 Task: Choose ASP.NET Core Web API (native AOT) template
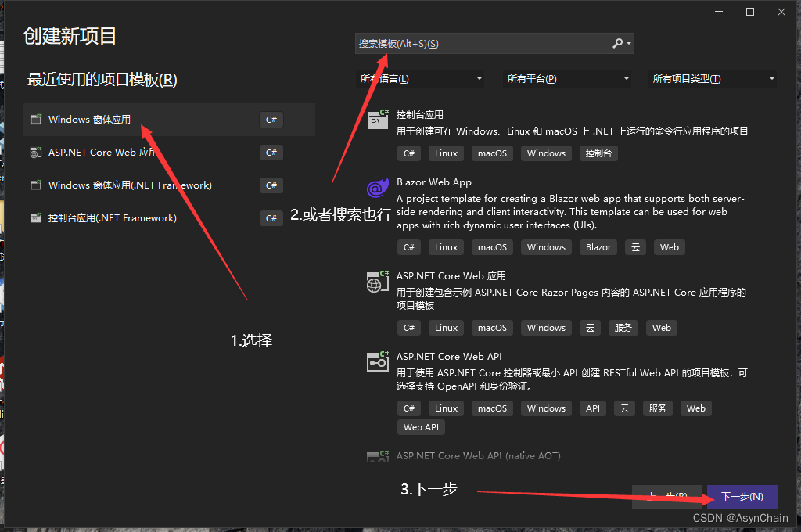click(478, 455)
